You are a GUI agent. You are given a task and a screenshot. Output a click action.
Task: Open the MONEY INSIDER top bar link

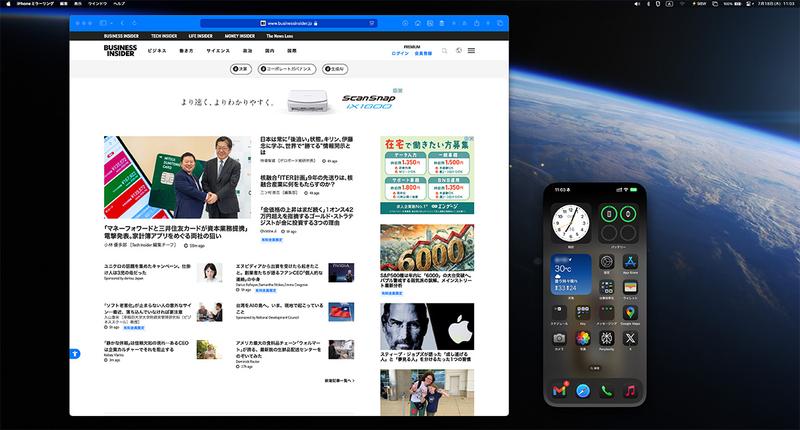(x=240, y=36)
